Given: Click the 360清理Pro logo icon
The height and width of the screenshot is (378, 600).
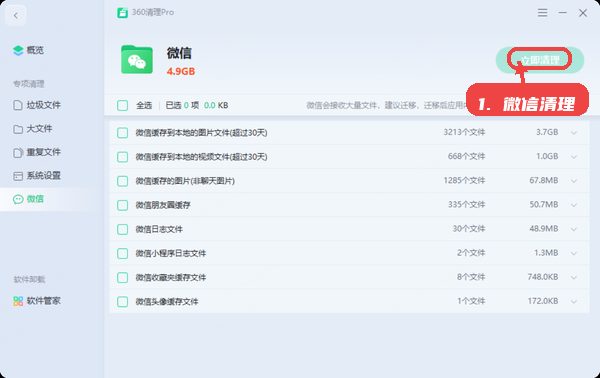Looking at the screenshot, I should pos(122,13).
